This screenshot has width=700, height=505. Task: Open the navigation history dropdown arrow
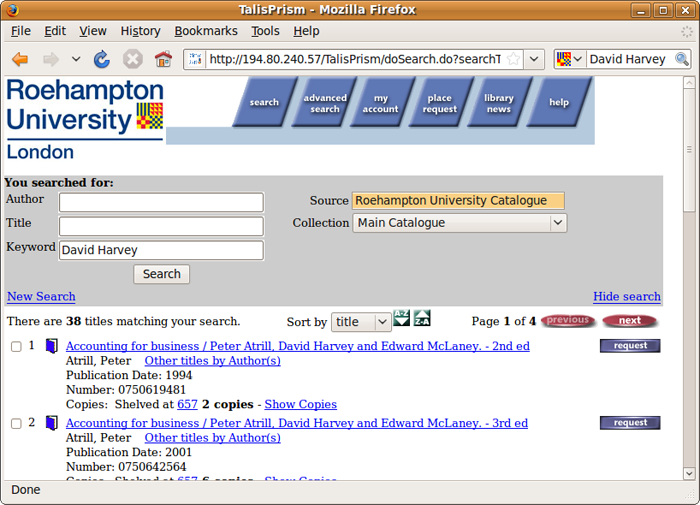[x=76, y=59]
